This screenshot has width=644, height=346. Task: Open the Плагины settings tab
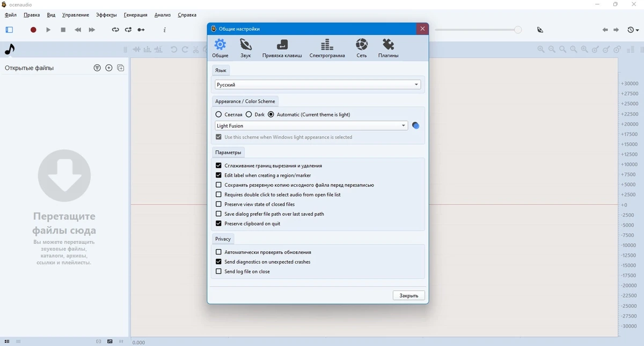(388, 48)
